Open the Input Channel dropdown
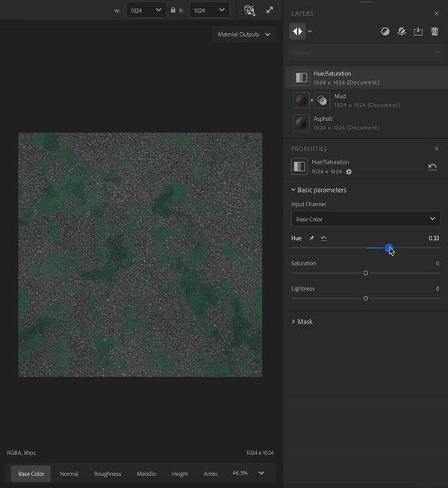 point(365,219)
